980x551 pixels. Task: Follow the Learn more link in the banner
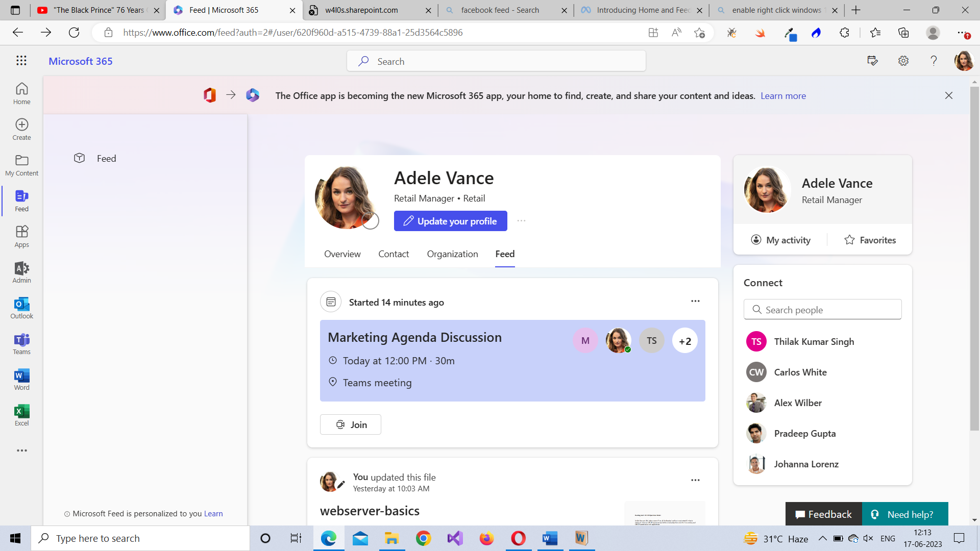coord(783,95)
